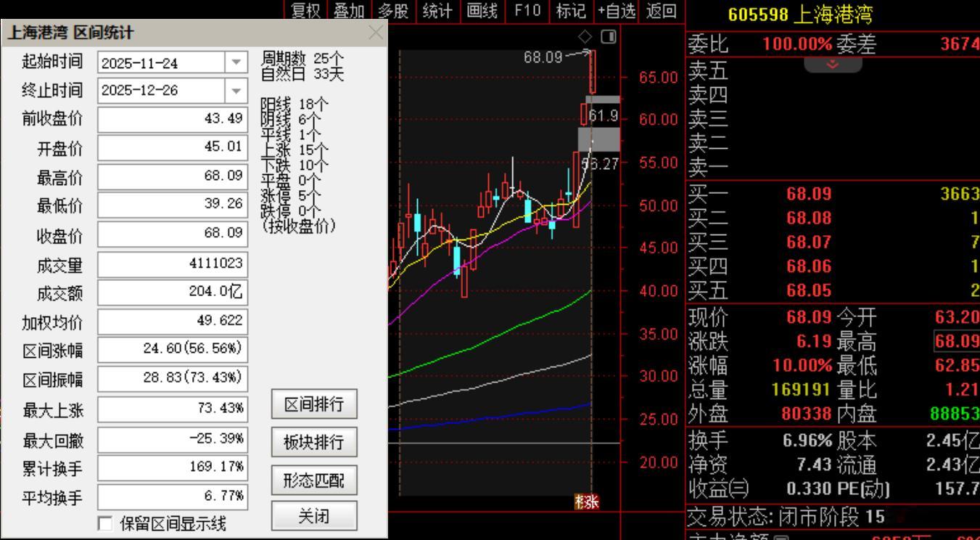This screenshot has width=980, height=540.
Task: Click the stock title 605598 上海港湾
Action: pyautogui.click(x=801, y=14)
